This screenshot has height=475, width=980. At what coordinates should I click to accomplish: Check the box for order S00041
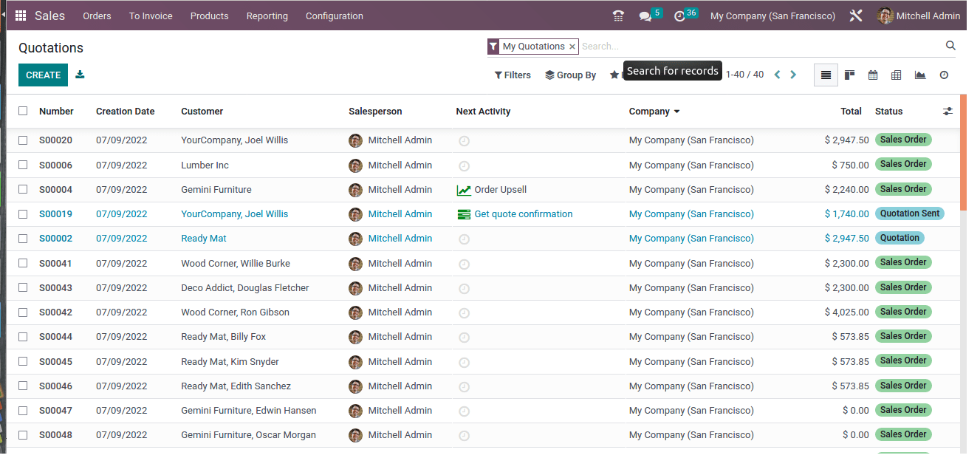23,263
